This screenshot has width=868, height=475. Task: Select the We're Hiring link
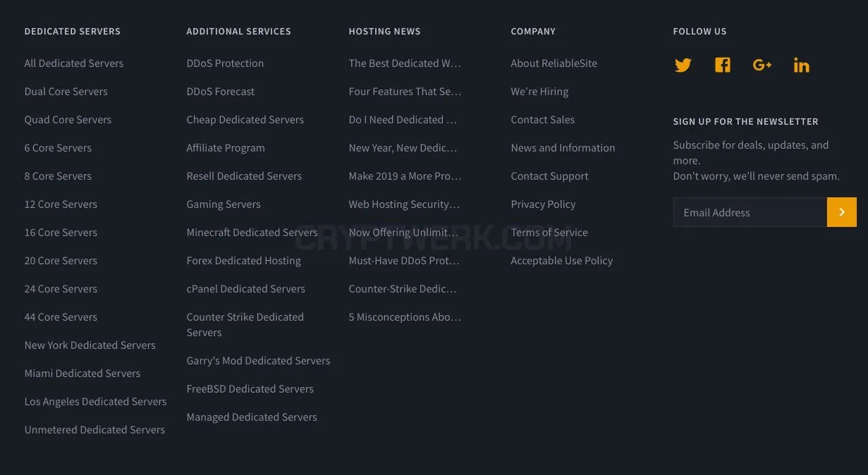[x=539, y=92]
